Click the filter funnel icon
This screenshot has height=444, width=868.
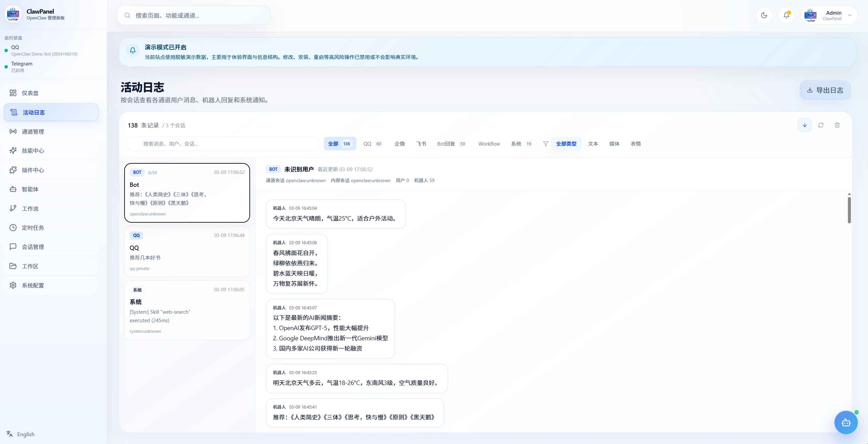click(546, 144)
